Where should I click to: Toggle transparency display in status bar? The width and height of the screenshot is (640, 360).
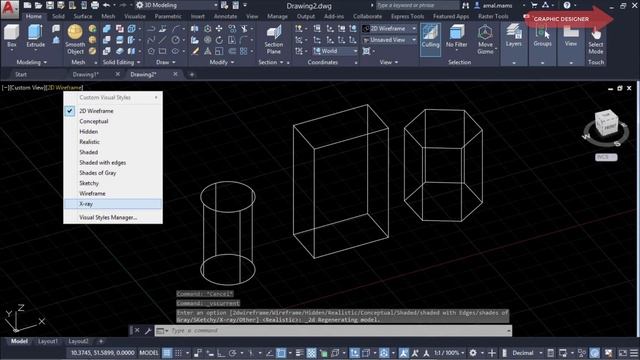click(311, 353)
